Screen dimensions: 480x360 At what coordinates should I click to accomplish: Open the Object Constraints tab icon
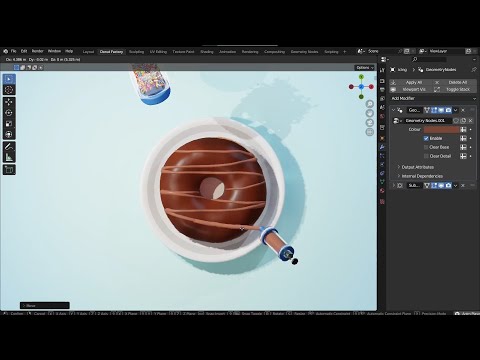[x=382, y=173]
